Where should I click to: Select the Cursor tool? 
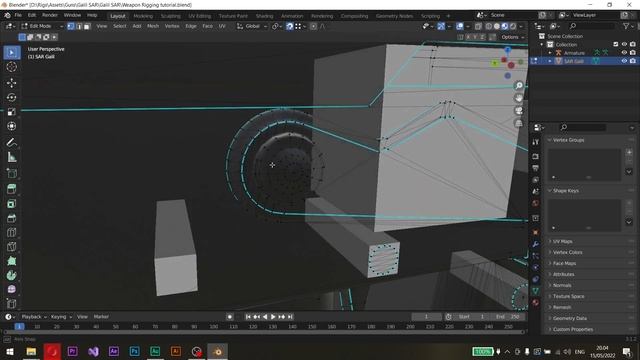(x=11, y=67)
